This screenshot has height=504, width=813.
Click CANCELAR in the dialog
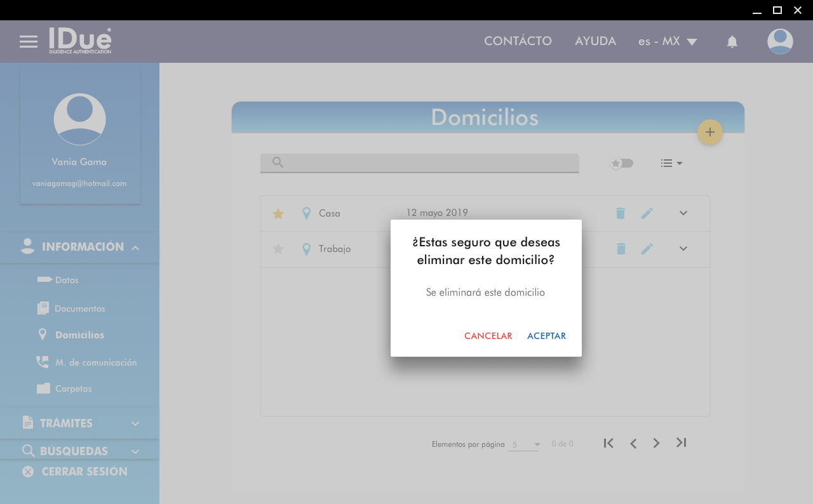(488, 336)
